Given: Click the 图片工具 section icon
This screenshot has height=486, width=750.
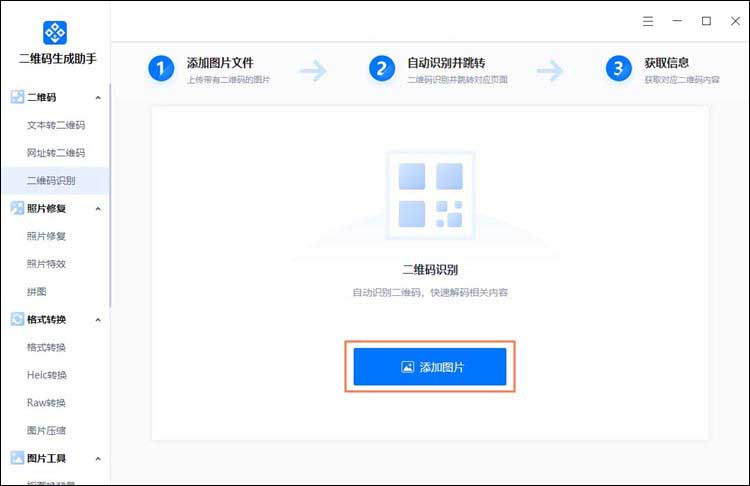Looking at the screenshot, I should (x=17, y=458).
